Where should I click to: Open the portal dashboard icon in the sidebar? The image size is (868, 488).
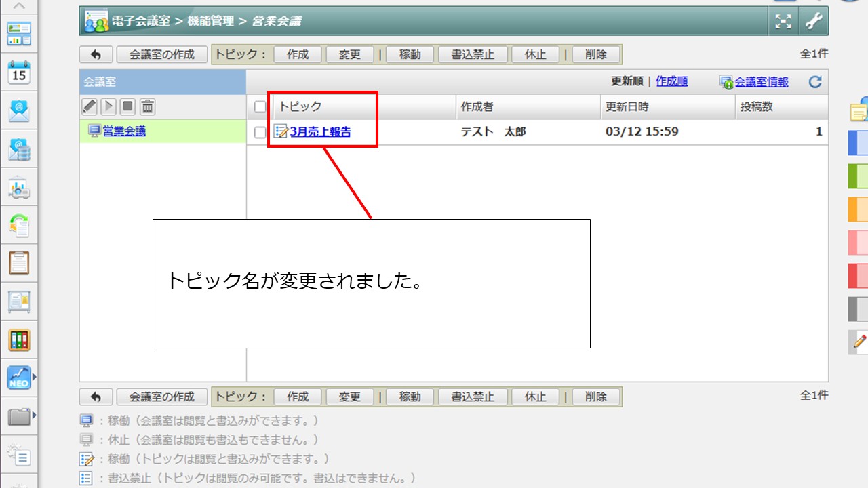click(19, 33)
